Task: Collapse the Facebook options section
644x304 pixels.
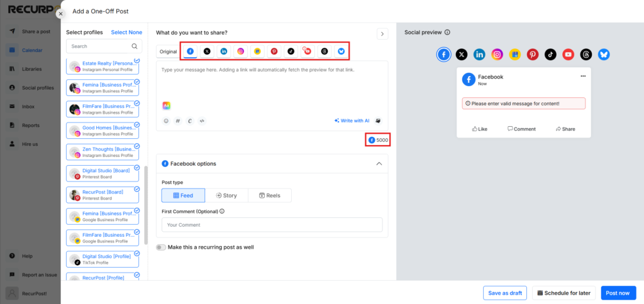Action: 379,164
